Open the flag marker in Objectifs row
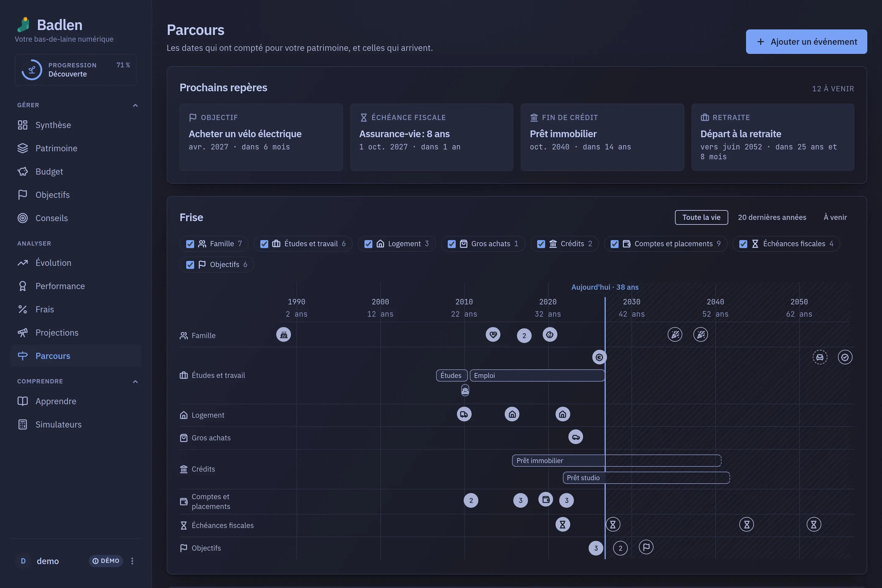 [646, 547]
